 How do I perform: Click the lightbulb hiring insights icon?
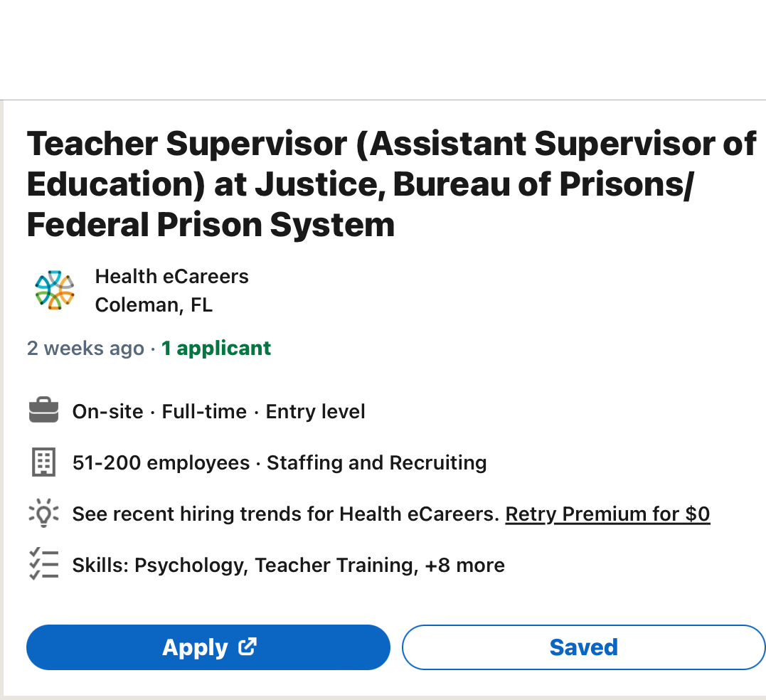tap(43, 514)
